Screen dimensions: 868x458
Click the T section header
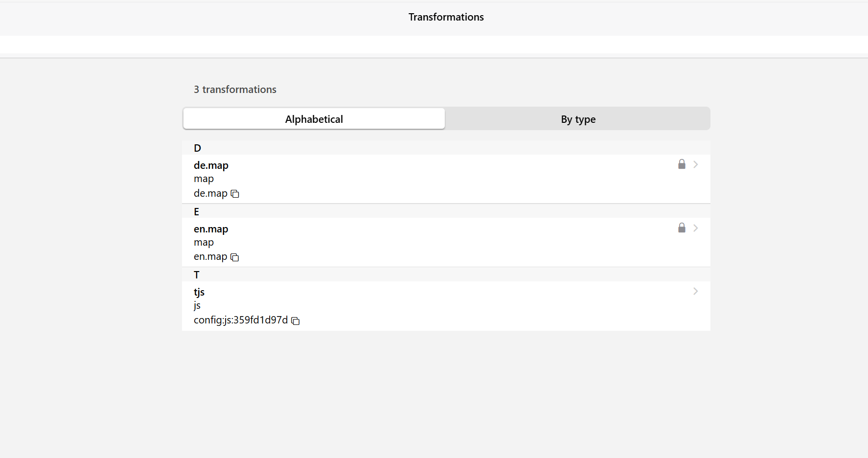tap(197, 275)
